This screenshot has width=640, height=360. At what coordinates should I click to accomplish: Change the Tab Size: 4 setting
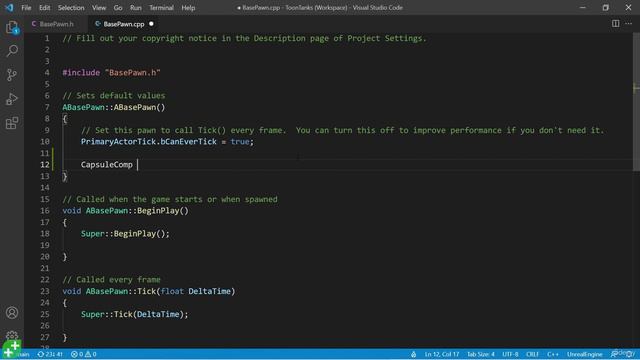coord(480,354)
